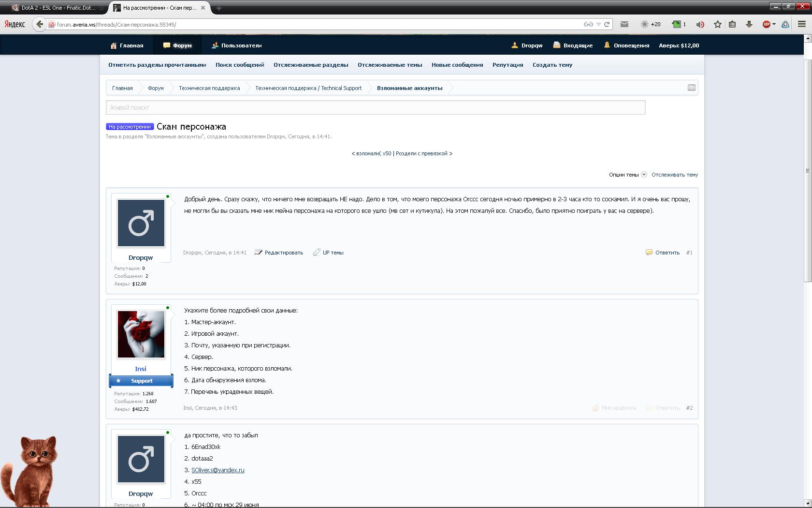Image resolution: width=812 pixels, height=508 pixels.
Task: Open Insi username profile link
Action: coord(141,369)
